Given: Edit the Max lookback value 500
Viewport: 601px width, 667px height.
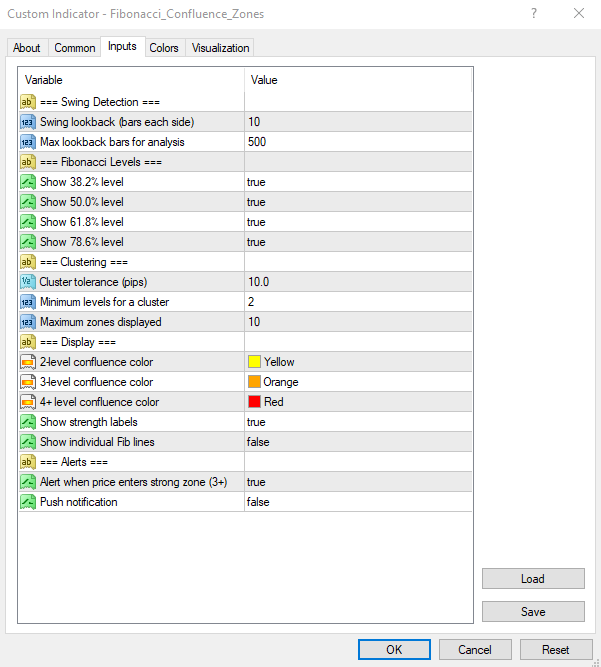Looking at the screenshot, I should click(358, 142).
